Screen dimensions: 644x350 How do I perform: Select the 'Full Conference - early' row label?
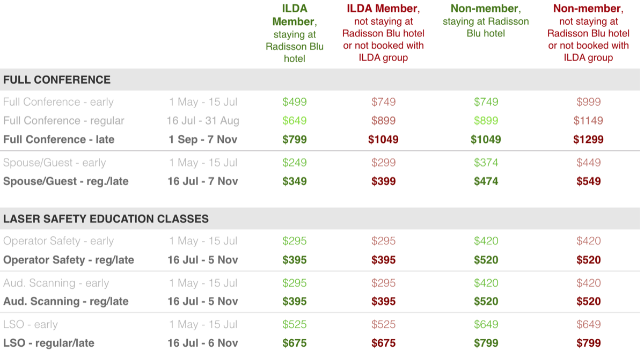pos(58,102)
